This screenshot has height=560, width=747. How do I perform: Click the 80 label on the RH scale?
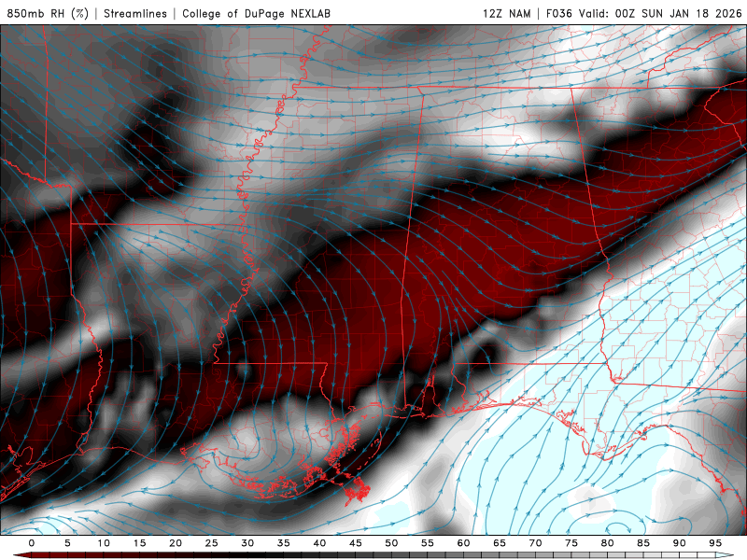click(x=608, y=543)
